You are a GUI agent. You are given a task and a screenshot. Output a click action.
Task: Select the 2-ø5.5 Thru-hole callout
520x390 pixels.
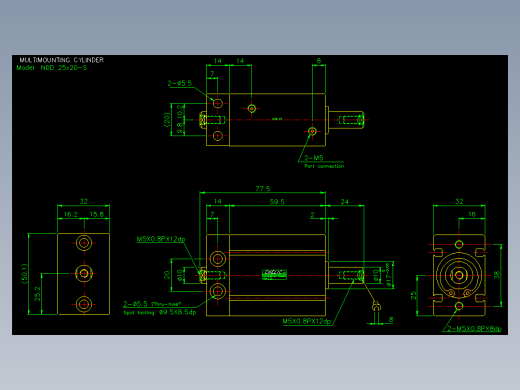coord(152,304)
